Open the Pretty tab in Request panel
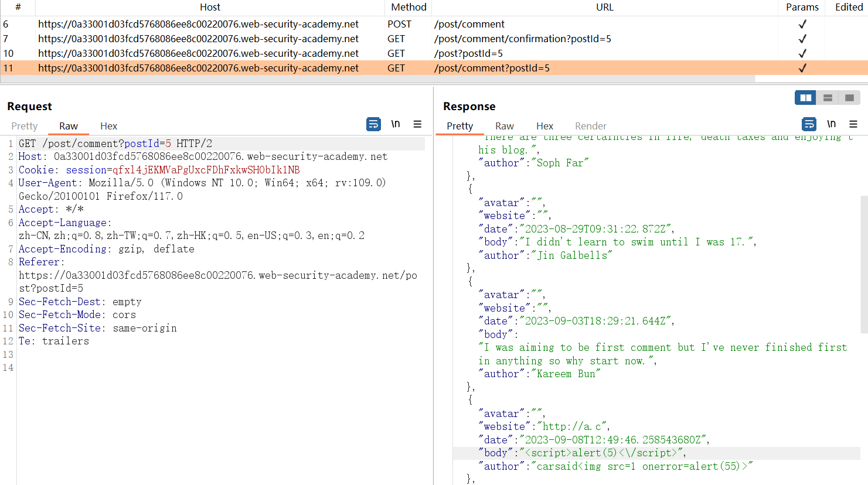Image resolution: width=868 pixels, height=485 pixels. point(25,126)
